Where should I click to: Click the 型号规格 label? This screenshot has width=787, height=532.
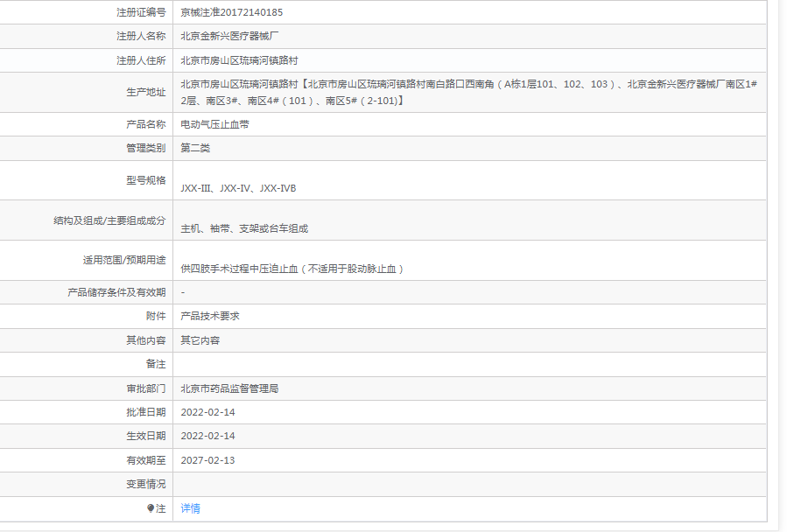tap(146, 180)
